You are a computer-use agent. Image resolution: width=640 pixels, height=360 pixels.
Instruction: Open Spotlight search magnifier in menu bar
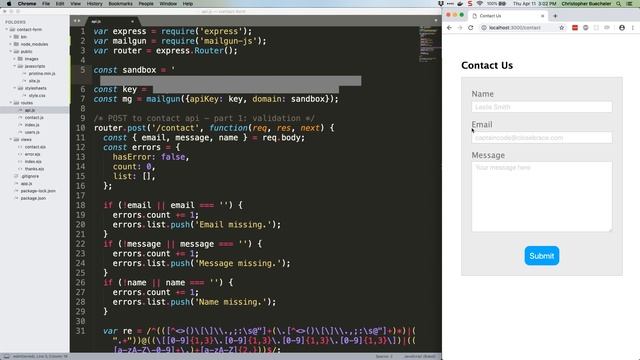coord(619,4)
